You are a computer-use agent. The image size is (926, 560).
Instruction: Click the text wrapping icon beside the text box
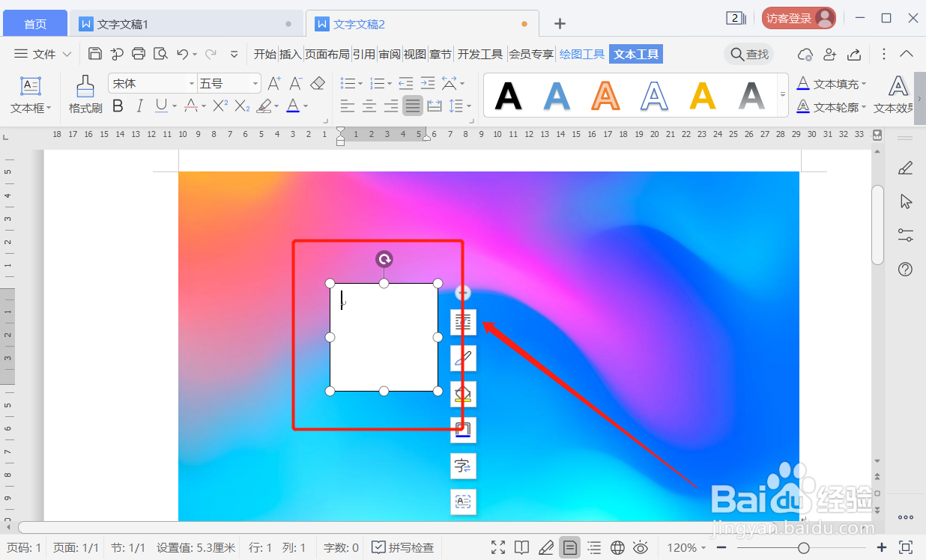click(462, 322)
